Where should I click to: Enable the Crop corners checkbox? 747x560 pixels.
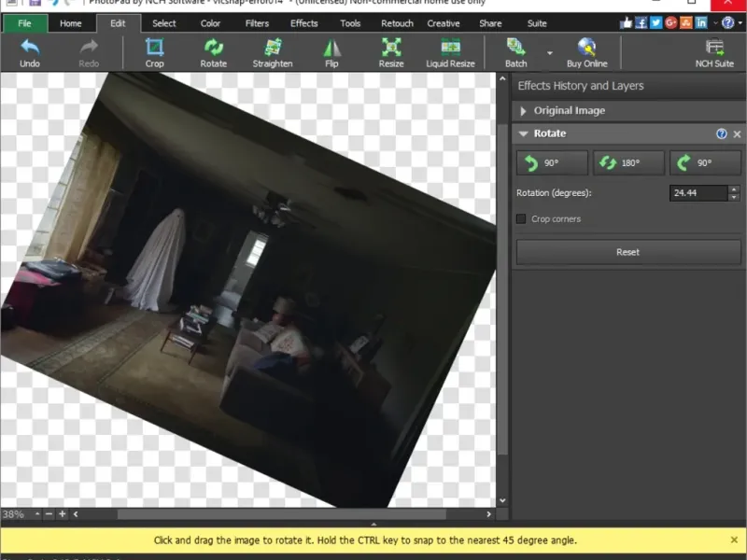tap(521, 218)
